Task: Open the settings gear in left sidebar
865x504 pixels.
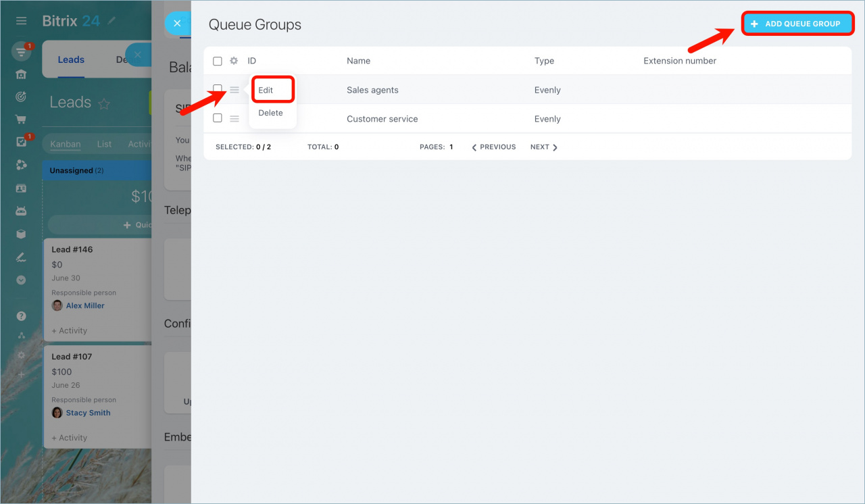Action: (21, 355)
